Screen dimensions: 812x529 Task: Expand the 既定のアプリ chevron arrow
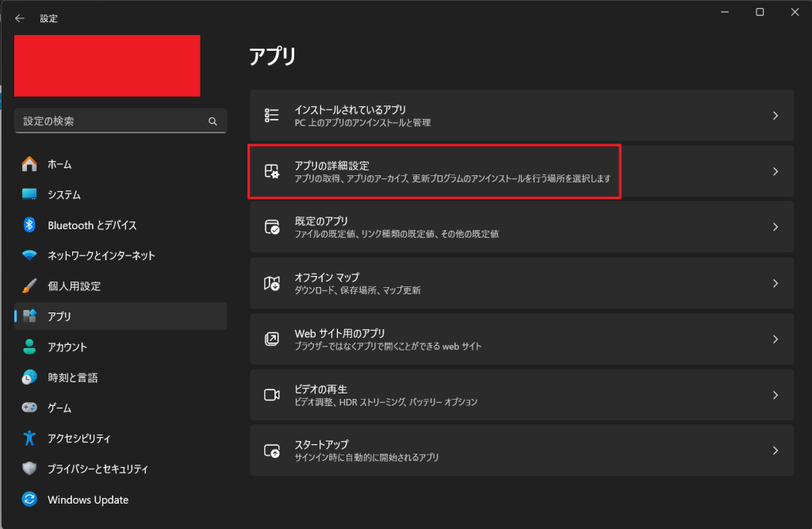(776, 227)
